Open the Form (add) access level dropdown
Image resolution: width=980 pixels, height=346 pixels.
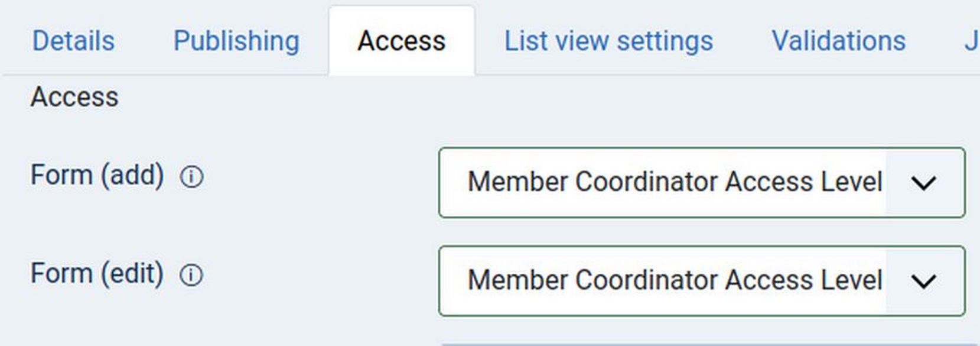coord(701,182)
